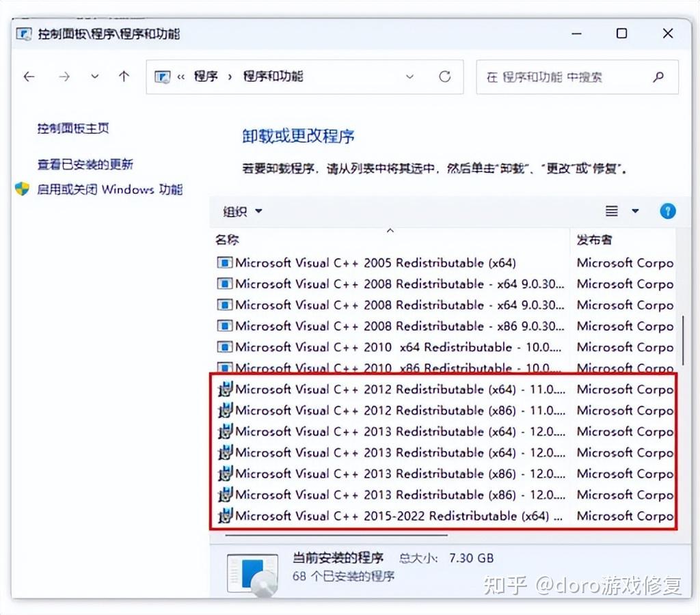Click the view layout list icon
Image resolution: width=700 pixels, height=615 pixels.
[612, 211]
